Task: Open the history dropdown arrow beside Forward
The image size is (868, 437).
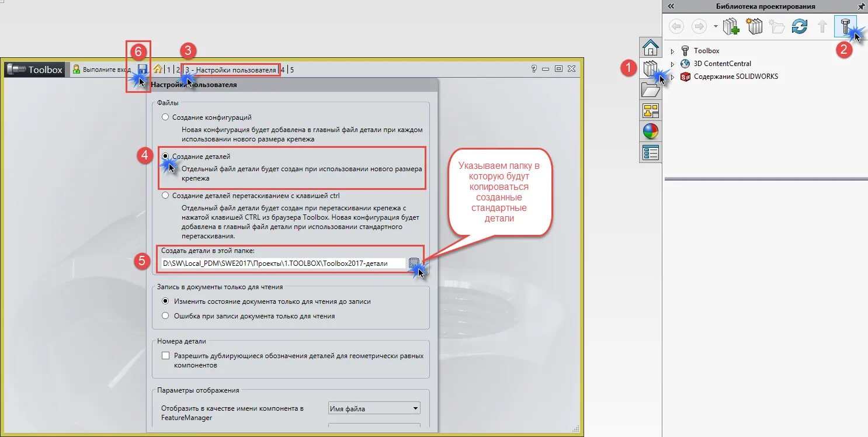Action: pyautogui.click(x=715, y=26)
